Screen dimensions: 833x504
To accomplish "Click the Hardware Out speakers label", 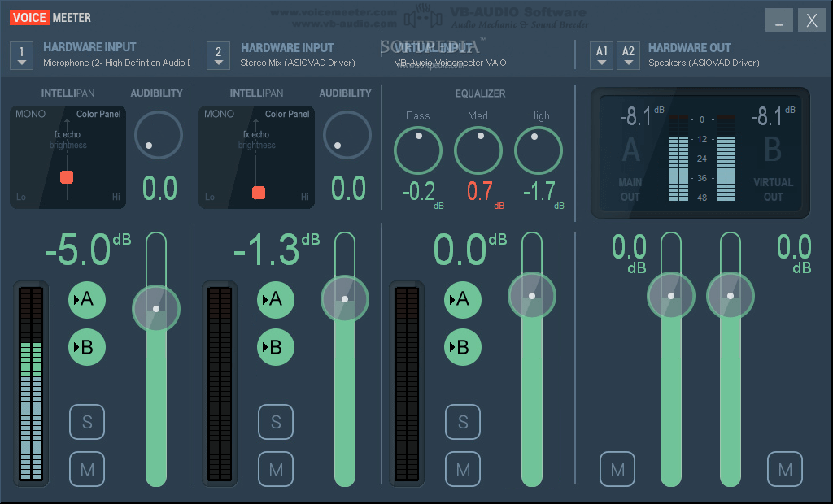I will 703,63.
